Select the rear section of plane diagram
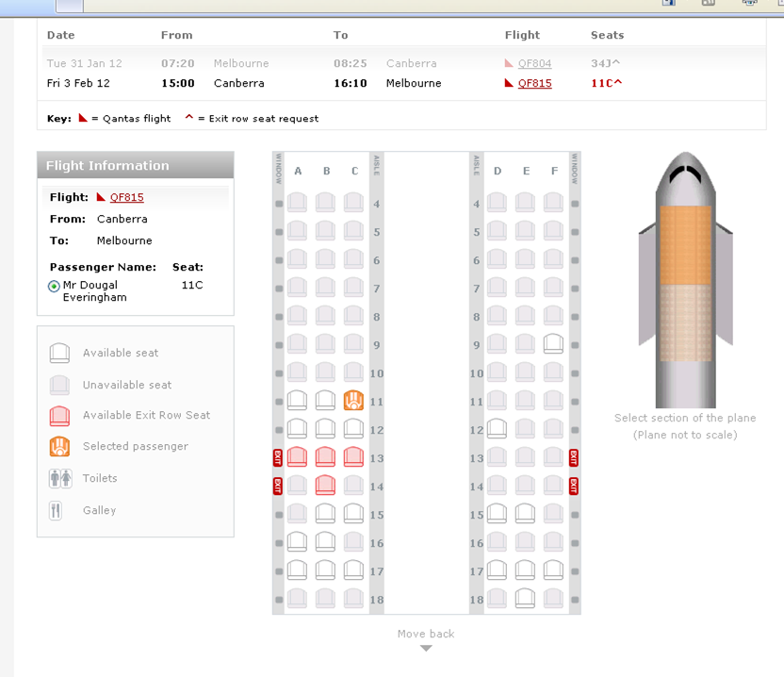 click(685, 322)
